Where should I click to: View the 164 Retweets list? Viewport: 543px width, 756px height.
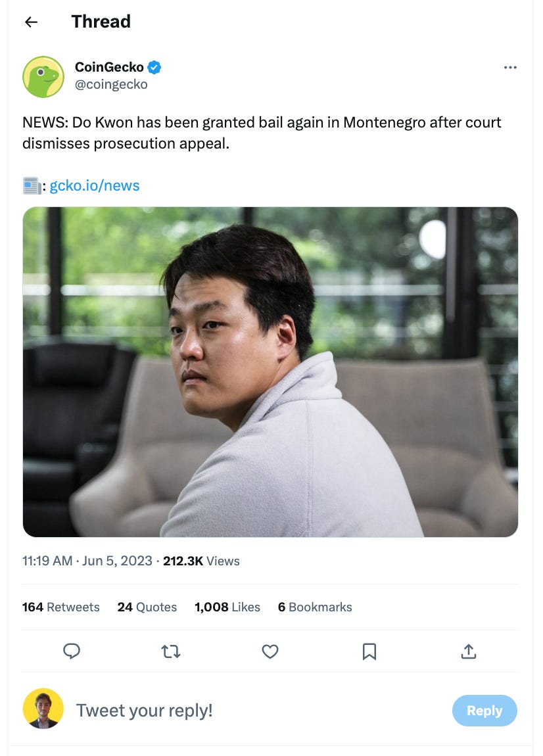click(60, 607)
